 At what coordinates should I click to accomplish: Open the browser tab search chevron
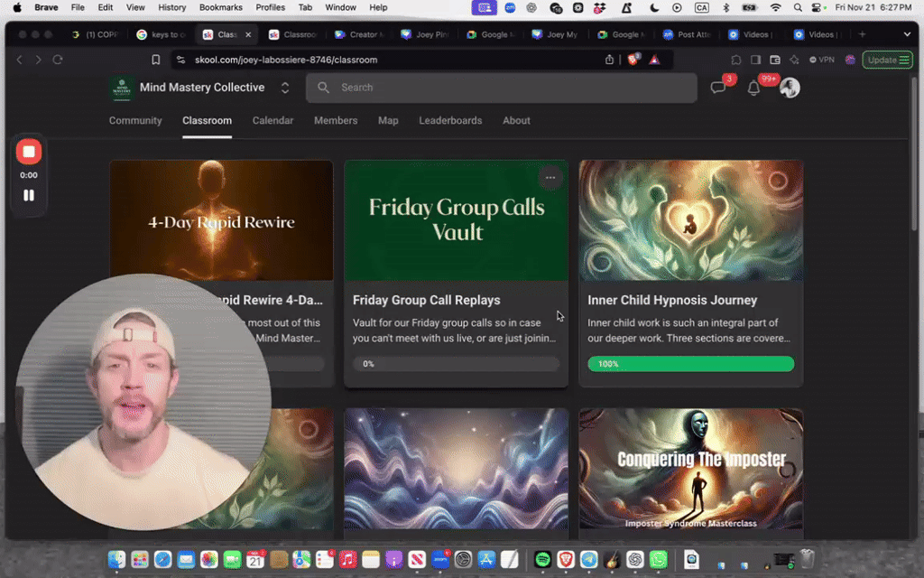click(x=907, y=34)
